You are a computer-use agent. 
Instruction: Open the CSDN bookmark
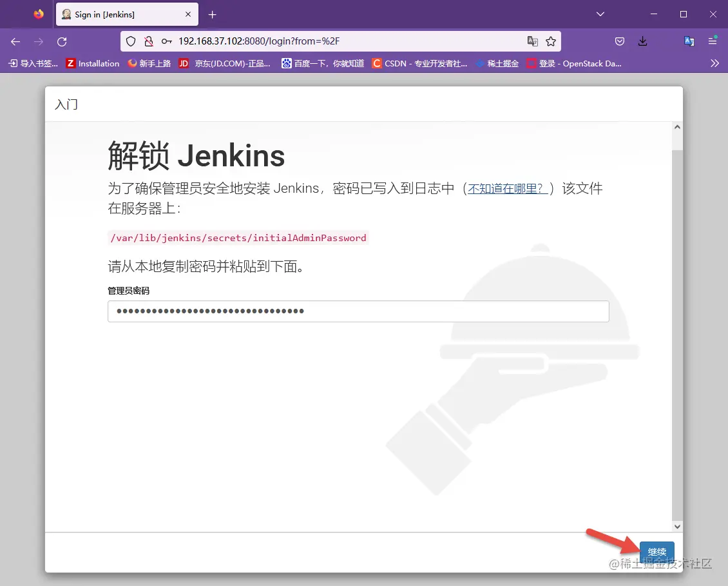[419, 63]
